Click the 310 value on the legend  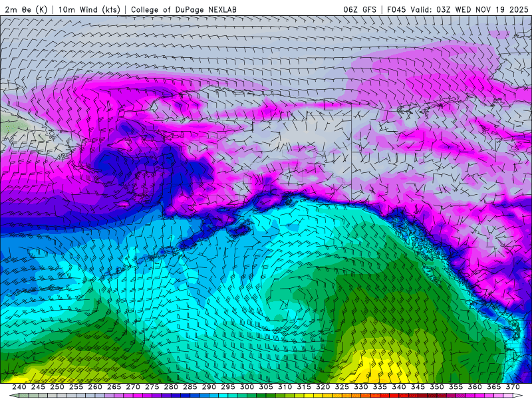pyautogui.click(x=285, y=387)
